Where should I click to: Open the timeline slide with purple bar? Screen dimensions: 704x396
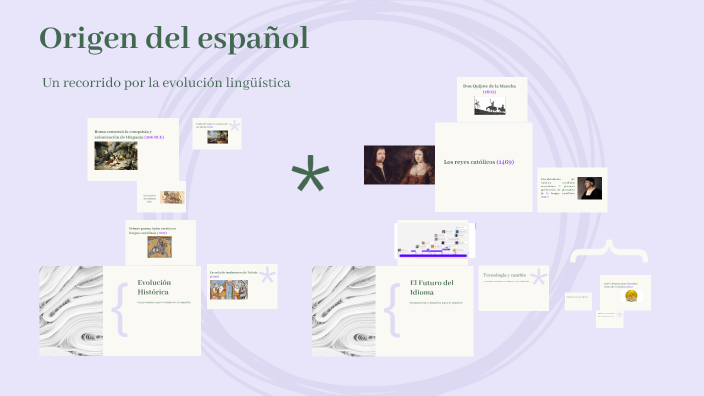(x=435, y=240)
